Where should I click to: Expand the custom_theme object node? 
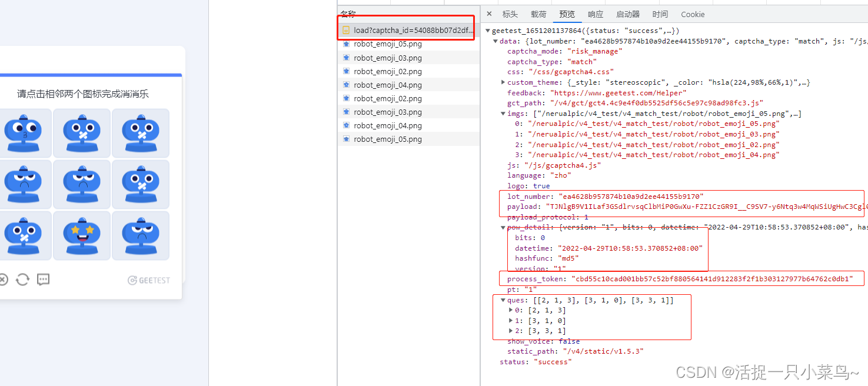[503, 82]
